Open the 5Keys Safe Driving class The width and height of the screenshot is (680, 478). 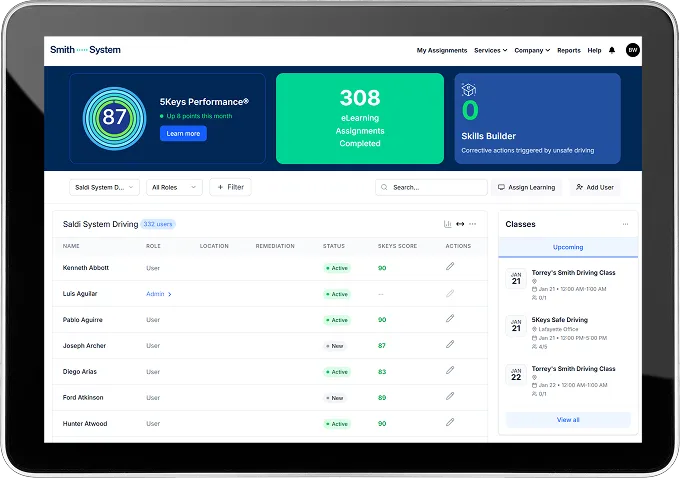[559, 320]
